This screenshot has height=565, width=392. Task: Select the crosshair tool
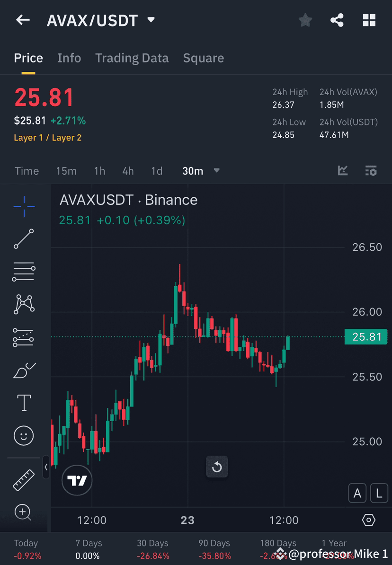coord(24,206)
